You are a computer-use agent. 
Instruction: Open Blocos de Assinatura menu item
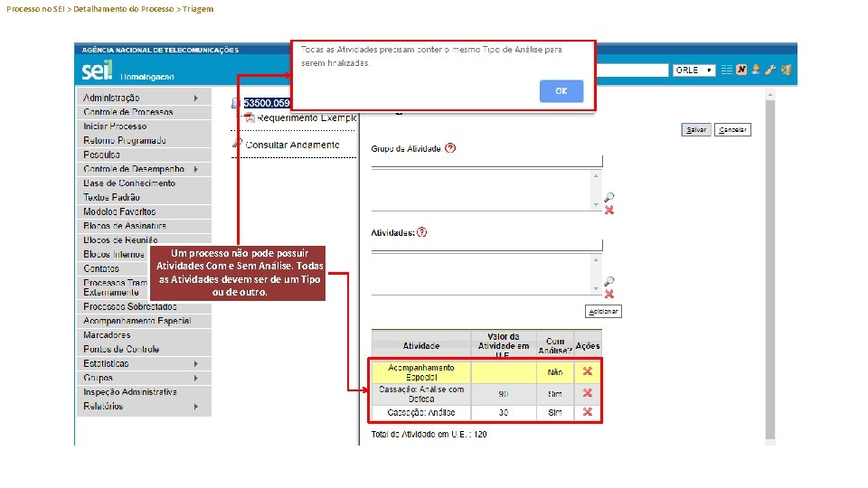144,226
